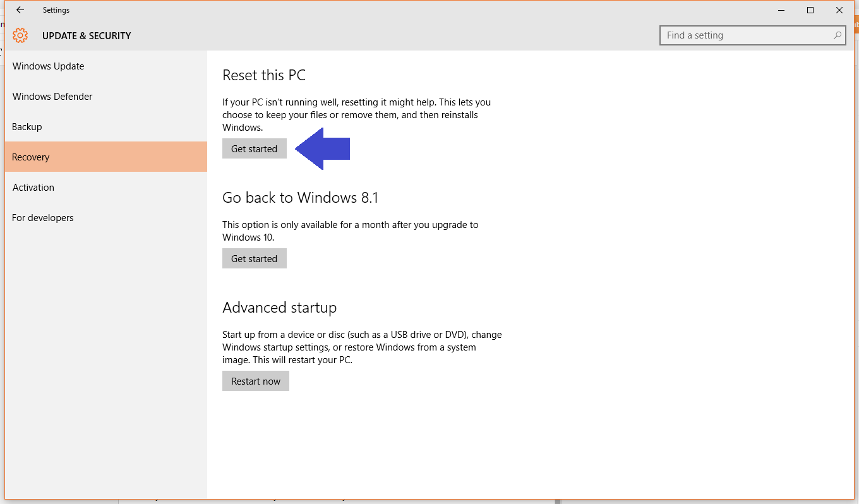Open the Windows Update section
Screen dimensions: 859x504
point(106,66)
